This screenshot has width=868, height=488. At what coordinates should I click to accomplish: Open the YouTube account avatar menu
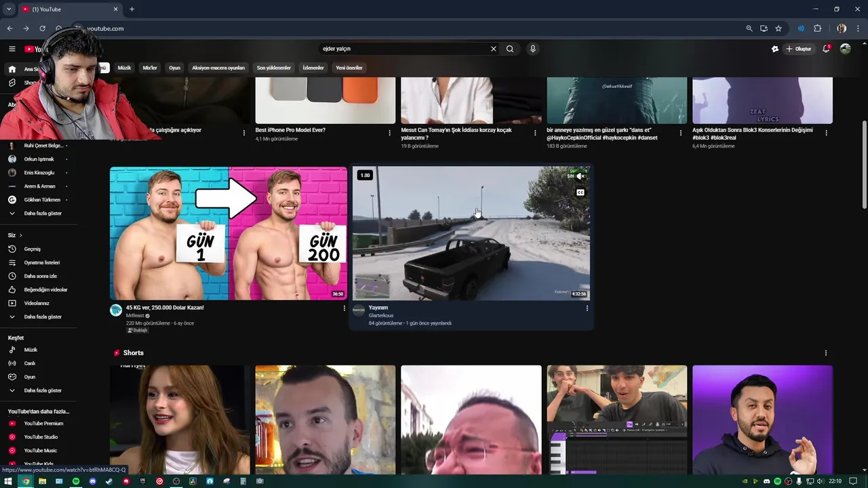(845, 49)
